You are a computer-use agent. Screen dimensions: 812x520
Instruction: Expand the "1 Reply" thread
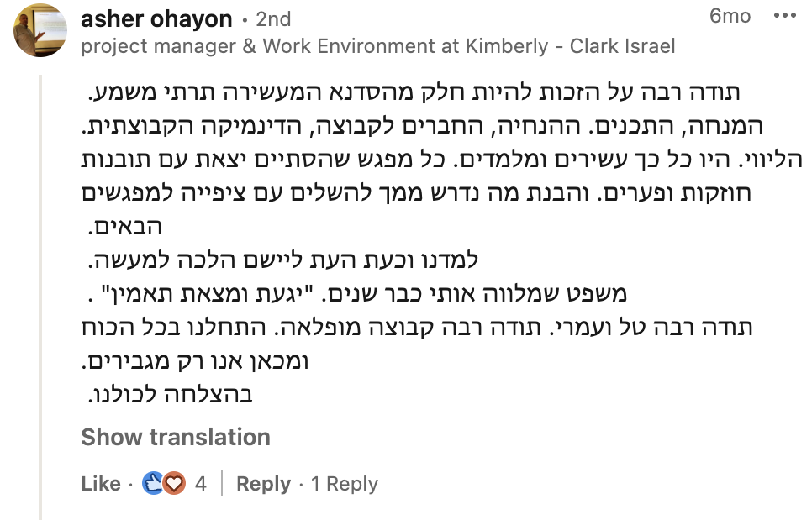point(345,484)
